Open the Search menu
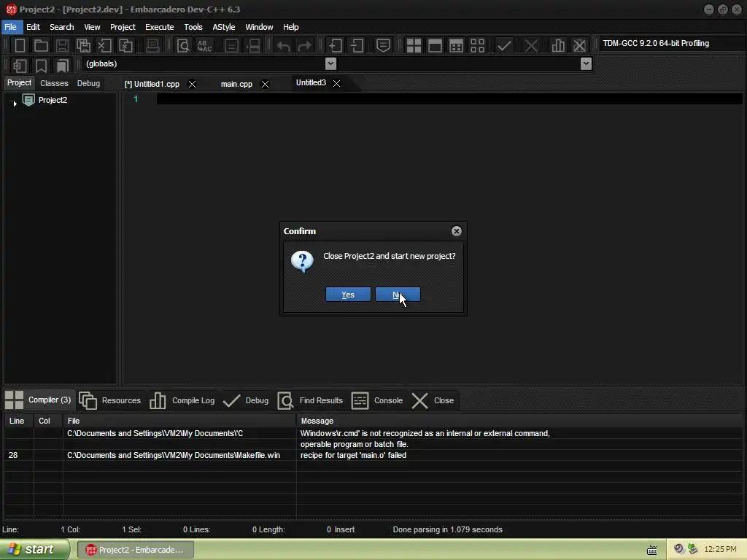Image resolution: width=747 pixels, height=560 pixels. (62, 27)
